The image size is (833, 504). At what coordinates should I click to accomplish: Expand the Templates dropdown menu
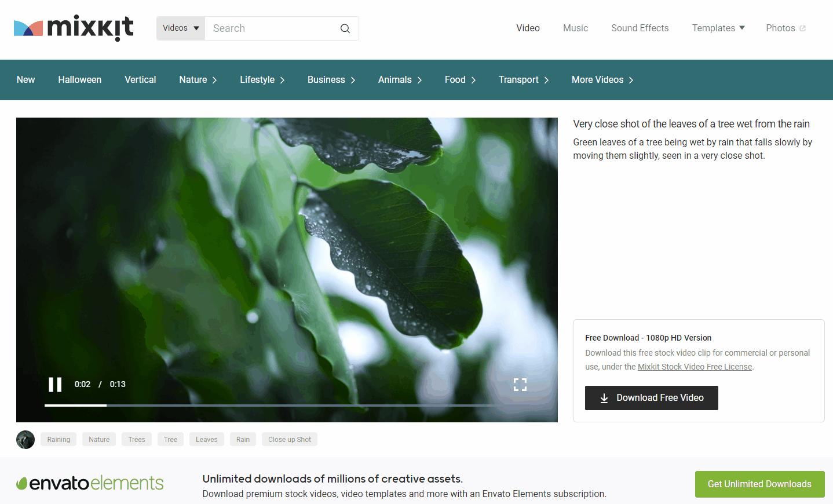tap(718, 28)
